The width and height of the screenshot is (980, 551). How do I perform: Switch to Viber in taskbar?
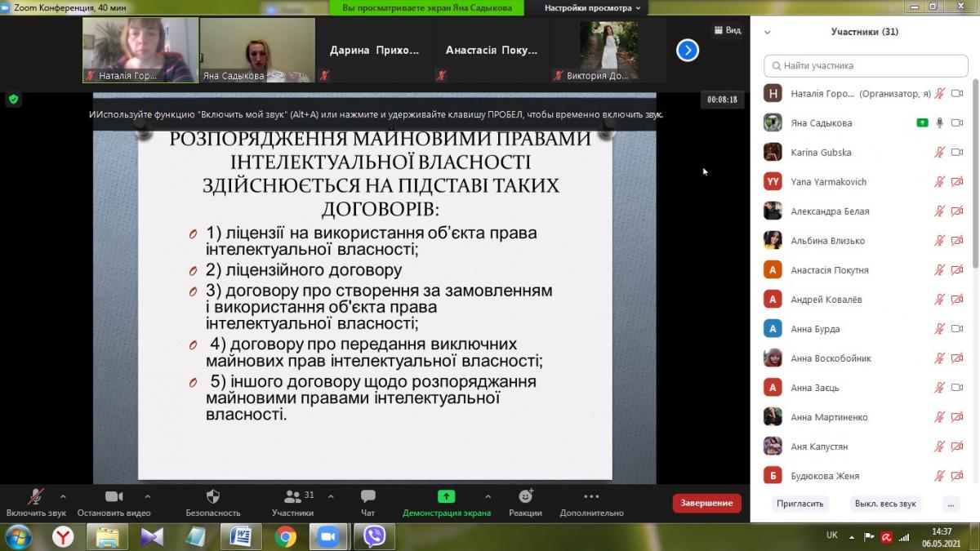pyautogui.click(x=374, y=536)
